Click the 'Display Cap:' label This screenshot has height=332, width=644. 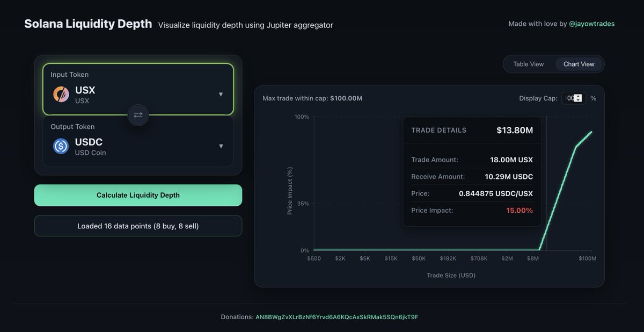point(538,98)
